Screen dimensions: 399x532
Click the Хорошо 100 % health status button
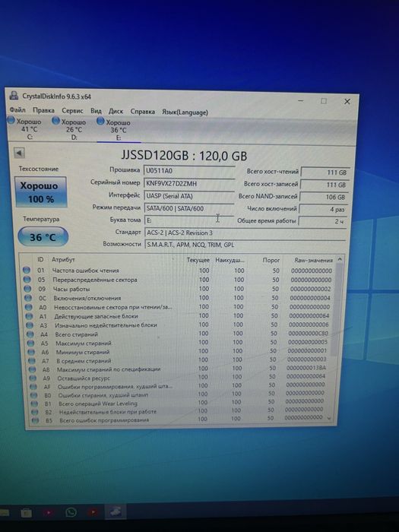pos(40,192)
